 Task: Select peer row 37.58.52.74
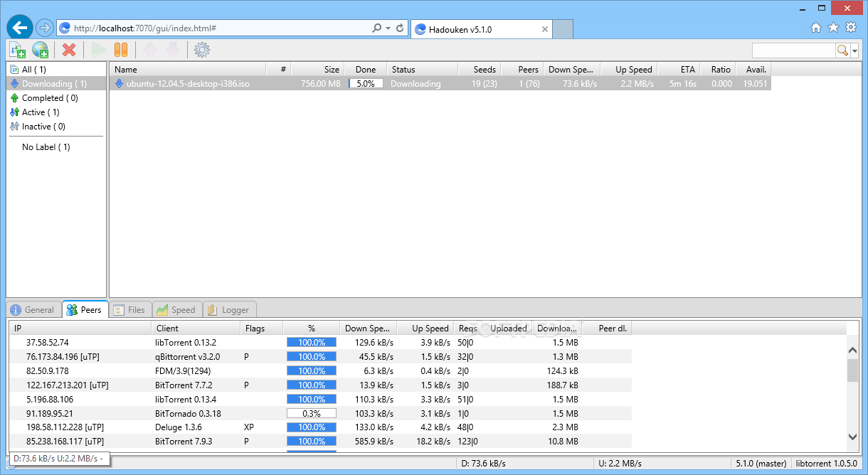click(x=321, y=342)
